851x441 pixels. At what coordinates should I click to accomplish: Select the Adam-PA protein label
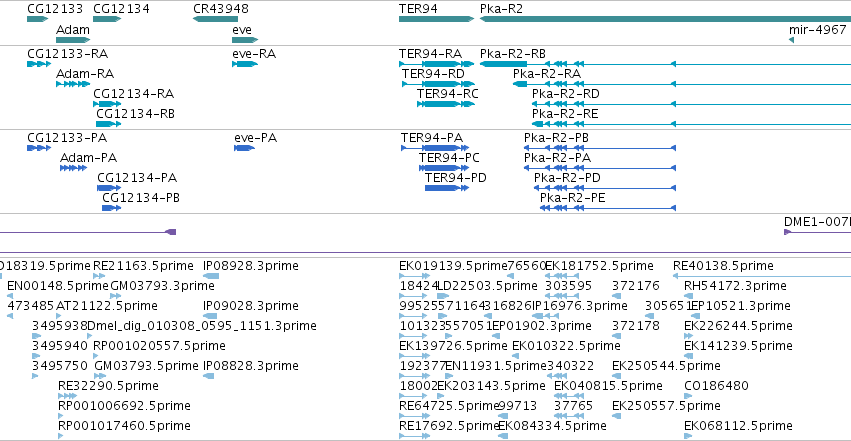coord(88,158)
